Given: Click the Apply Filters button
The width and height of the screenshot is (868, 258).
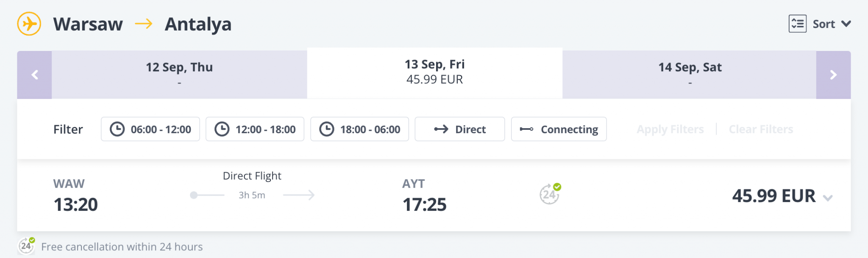Looking at the screenshot, I should 670,129.
